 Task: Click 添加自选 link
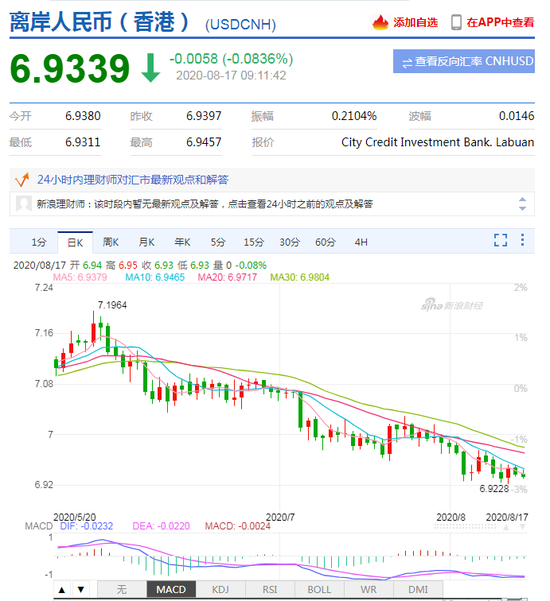click(x=415, y=23)
